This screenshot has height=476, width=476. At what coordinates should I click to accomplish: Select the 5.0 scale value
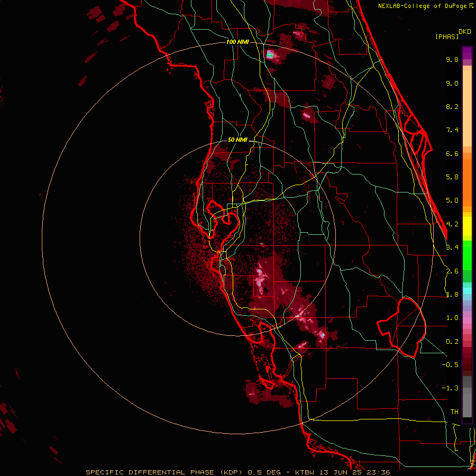tap(452, 200)
